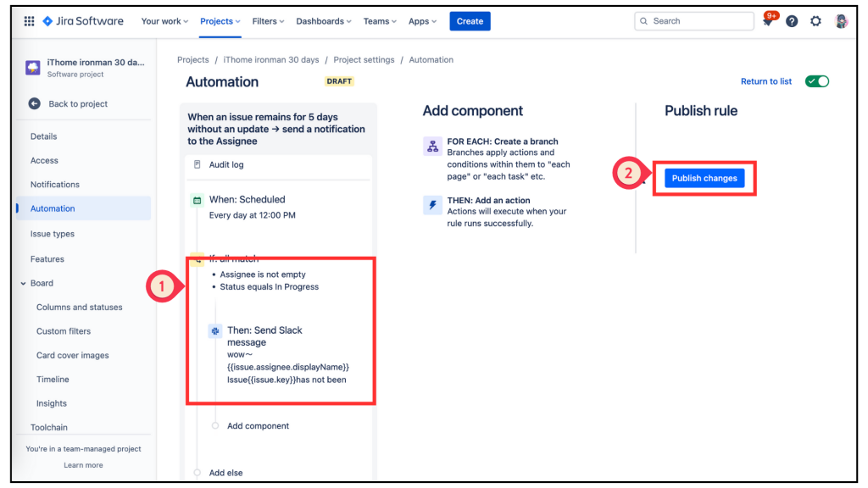868x488 pixels.
Task: Click the Assignee is not empty condition
Action: [x=263, y=274]
